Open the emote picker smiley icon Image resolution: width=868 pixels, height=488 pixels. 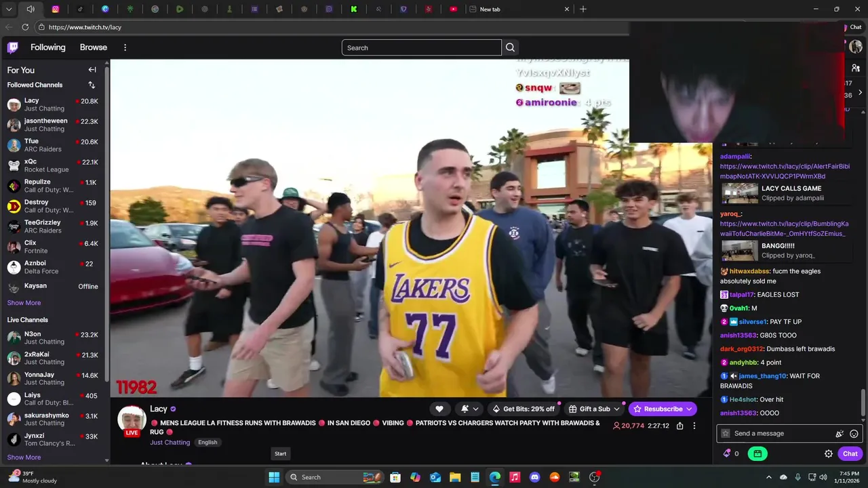click(854, 434)
